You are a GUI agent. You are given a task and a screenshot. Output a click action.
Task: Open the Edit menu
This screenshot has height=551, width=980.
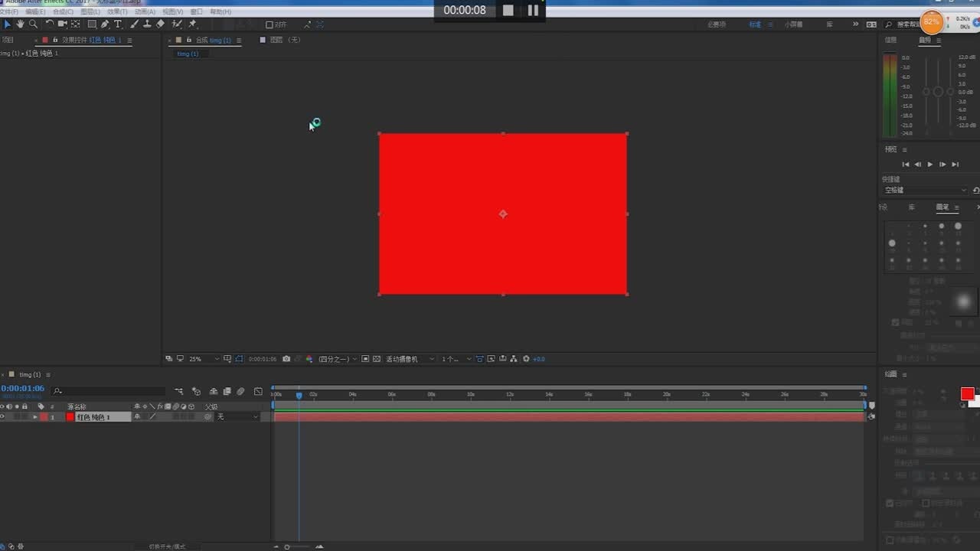tap(34, 12)
